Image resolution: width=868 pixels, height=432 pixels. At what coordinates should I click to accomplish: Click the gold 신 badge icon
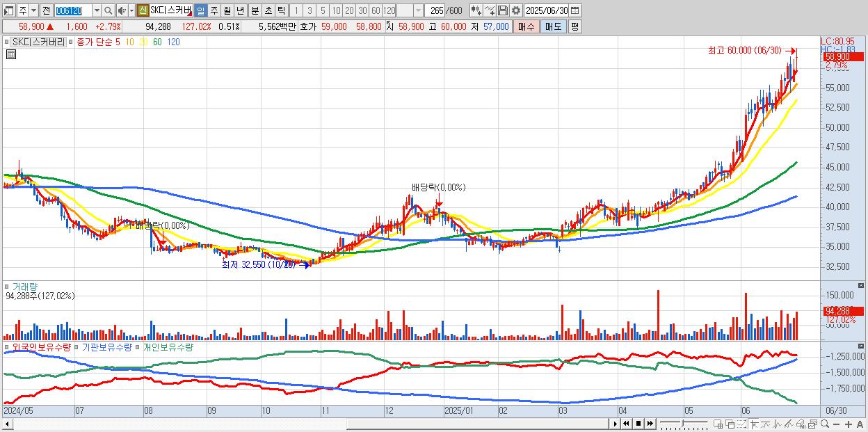pyautogui.click(x=143, y=10)
